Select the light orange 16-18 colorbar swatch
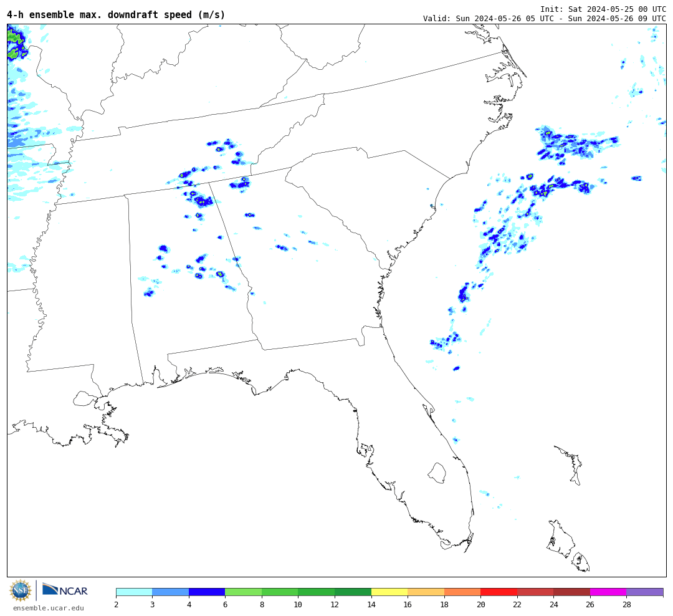The height and width of the screenshot is (616, 673). click(426, 592)
